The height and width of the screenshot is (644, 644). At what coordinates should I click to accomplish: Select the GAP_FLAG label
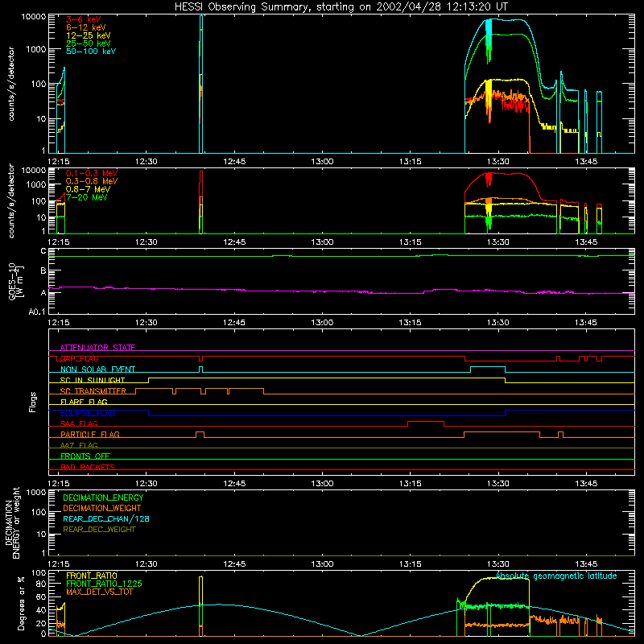[x=79, y=358]
